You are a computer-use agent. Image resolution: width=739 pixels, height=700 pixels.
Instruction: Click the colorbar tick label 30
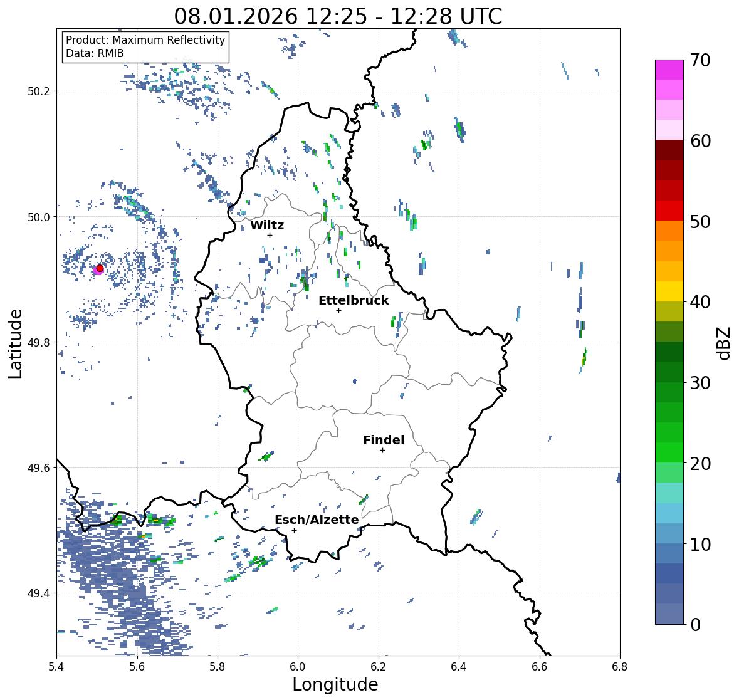(700, 383)
